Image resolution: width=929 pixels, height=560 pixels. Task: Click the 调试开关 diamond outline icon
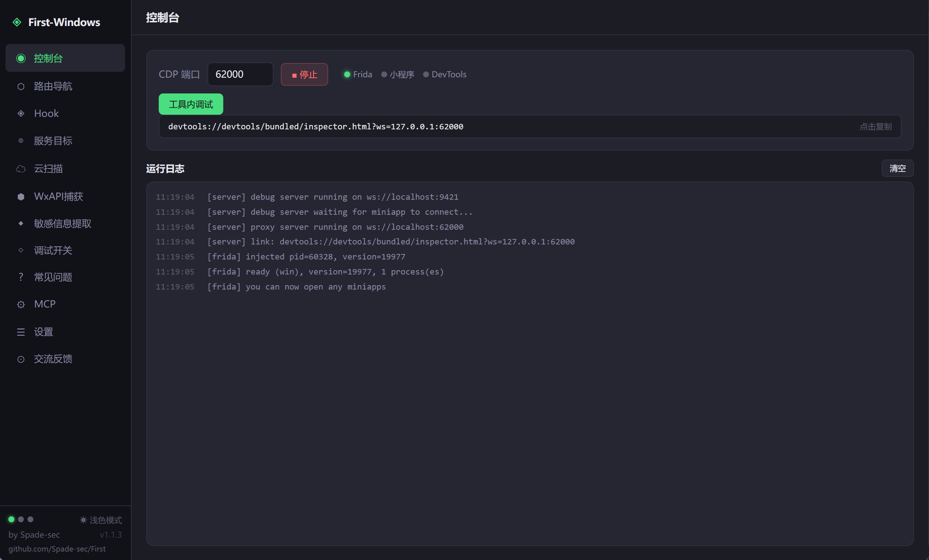coord(21,250)
